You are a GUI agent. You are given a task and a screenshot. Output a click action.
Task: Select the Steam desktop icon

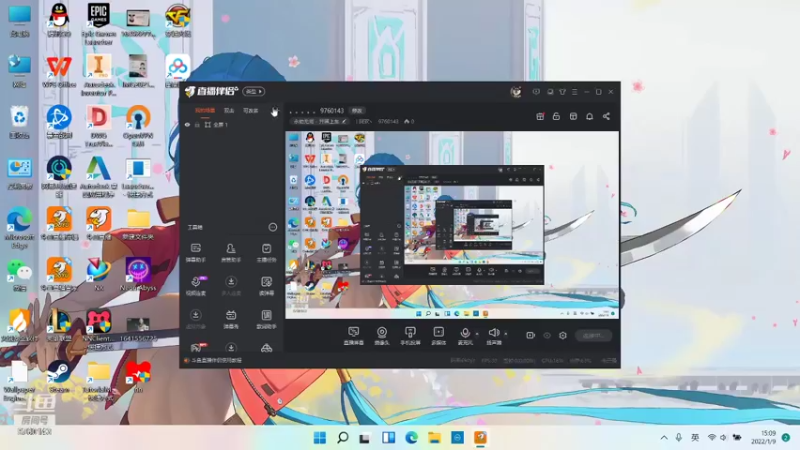click(59, 377)
